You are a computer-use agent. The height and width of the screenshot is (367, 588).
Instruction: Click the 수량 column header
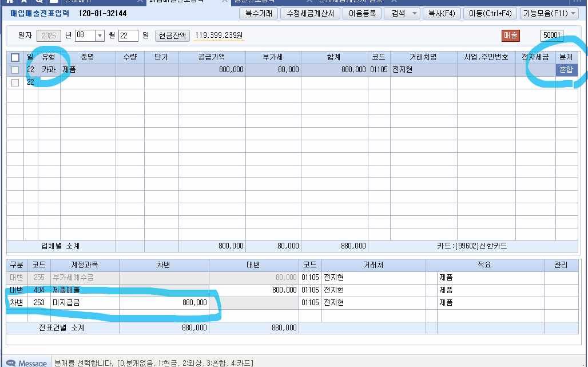point(130,57)
